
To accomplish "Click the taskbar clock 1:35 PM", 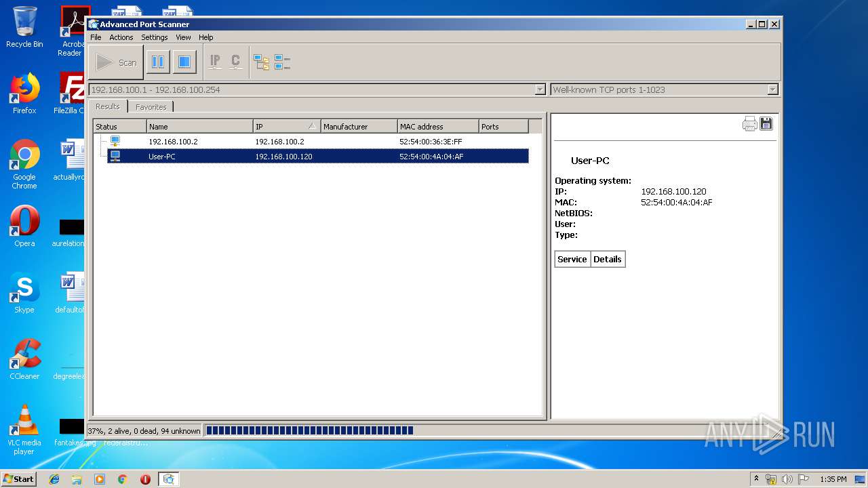I will 833,479.
